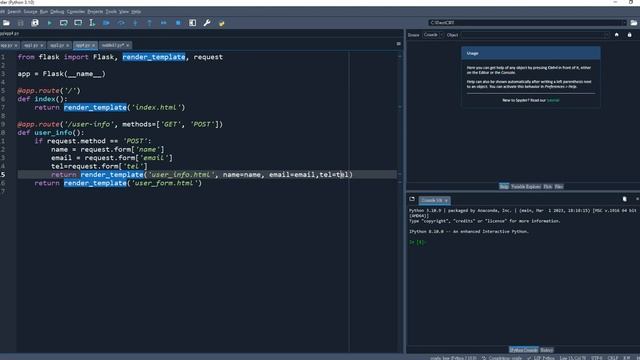Open the Source menu
This screenshot has height=360, width=640.
30,12
